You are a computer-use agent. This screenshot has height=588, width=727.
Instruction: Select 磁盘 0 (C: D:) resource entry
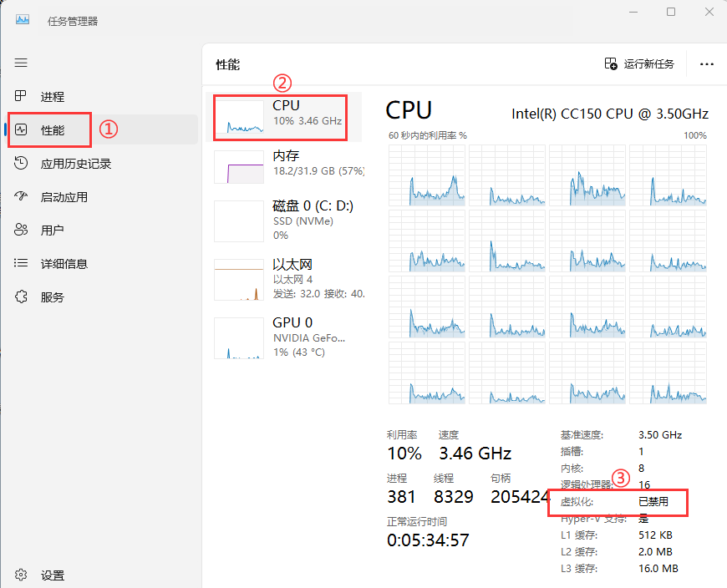284,220
